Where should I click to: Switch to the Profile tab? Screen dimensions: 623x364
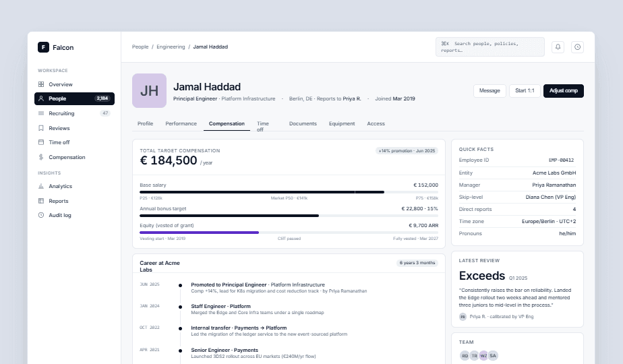tap(145, 123)
